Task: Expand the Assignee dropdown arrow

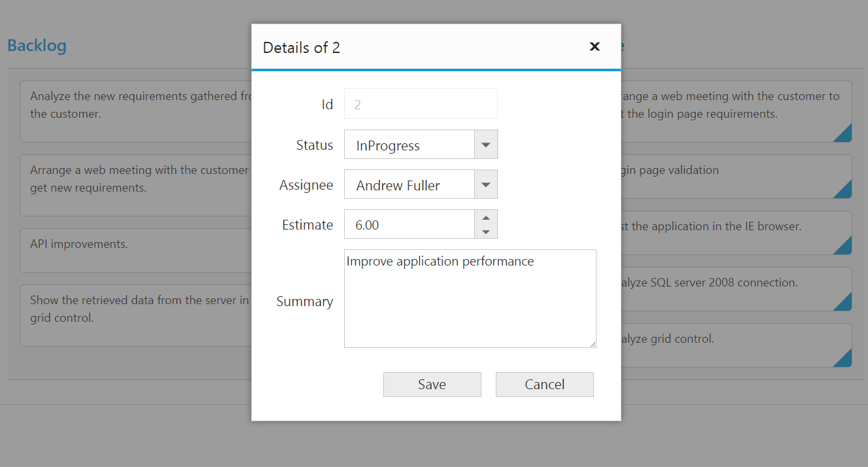Action: pyautogui.click(x=485, y=185)
